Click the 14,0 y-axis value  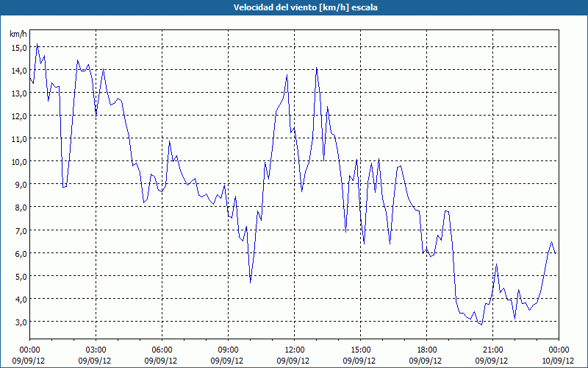pos(19,71)
